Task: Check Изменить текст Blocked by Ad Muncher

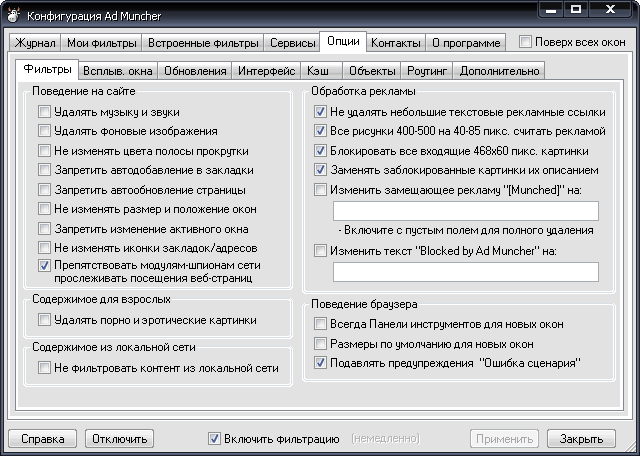Action: click(320, 250)
